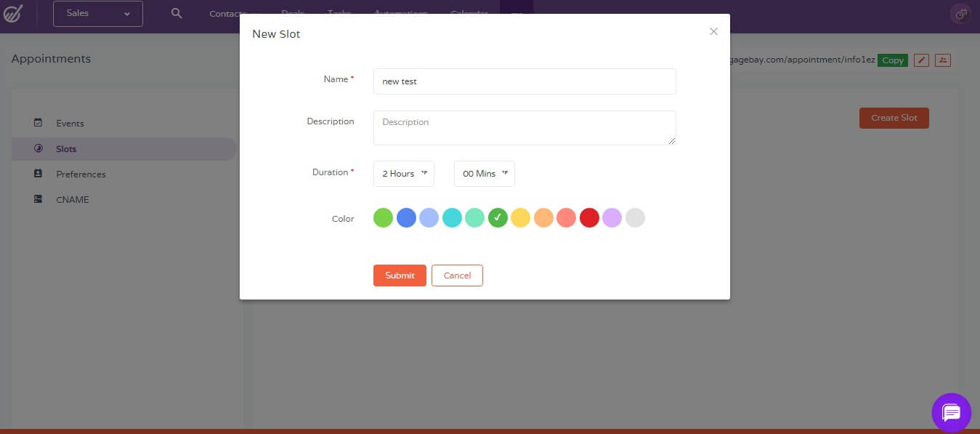Click inside the Description text area
This screenshot has width=980, height=434.
pos(525,126)
